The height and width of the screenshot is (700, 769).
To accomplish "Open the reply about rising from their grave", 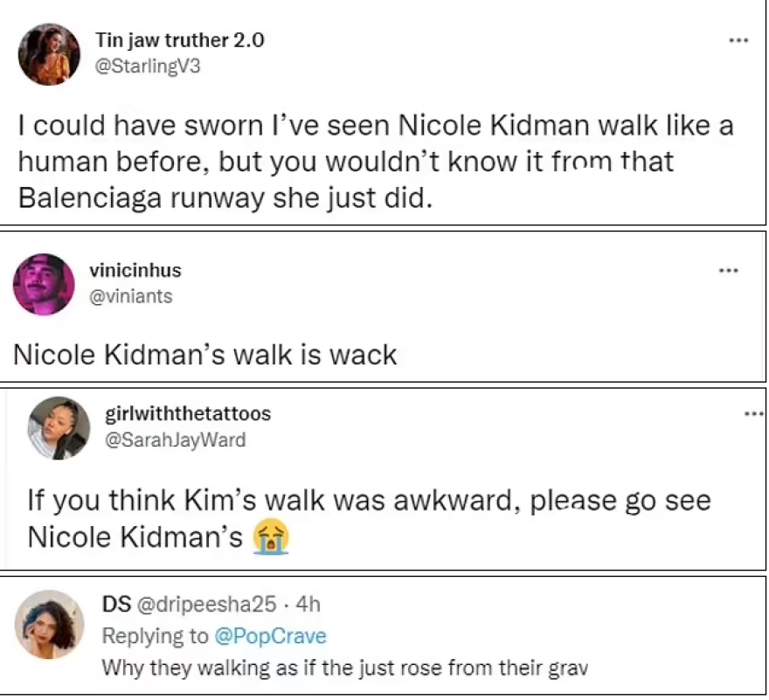I will point(344,668).
